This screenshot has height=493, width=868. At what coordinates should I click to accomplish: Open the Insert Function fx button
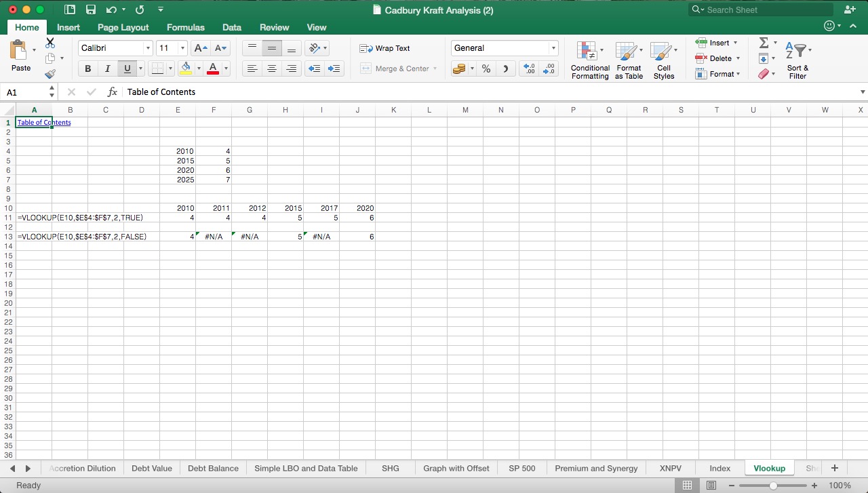point(113,92)
